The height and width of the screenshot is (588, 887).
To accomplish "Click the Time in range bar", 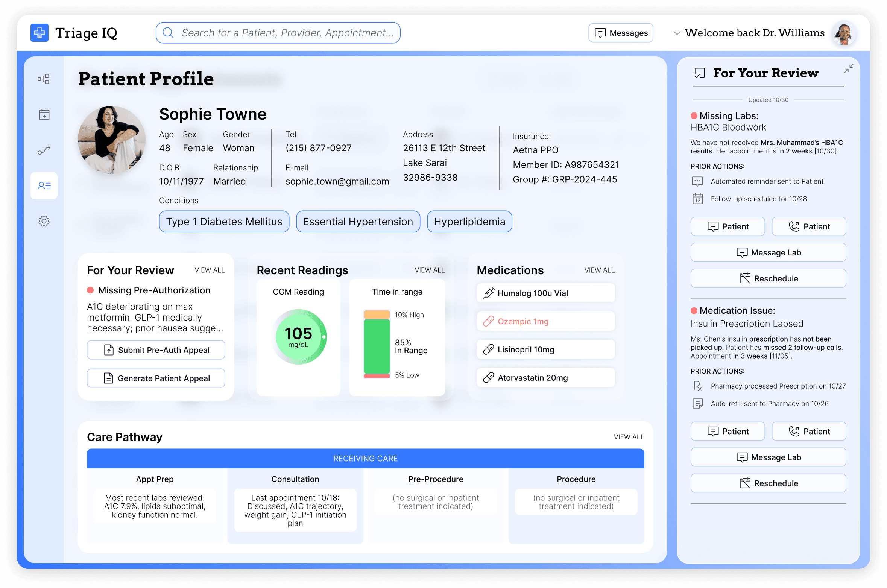I will coord(377,344).
